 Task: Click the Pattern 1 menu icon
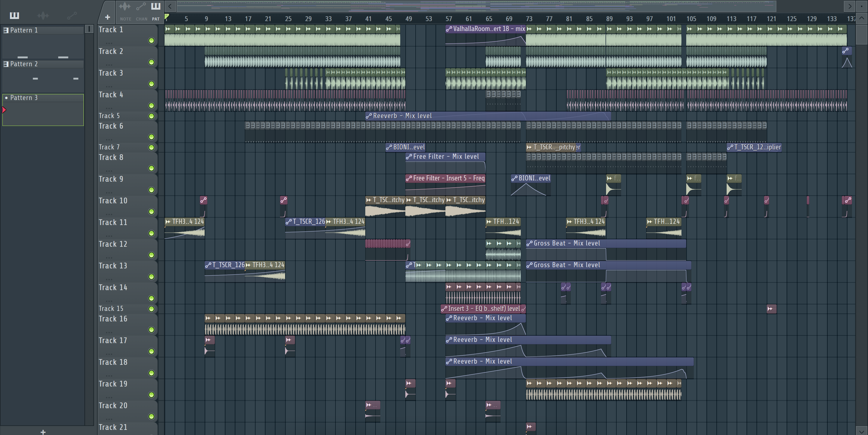pos(6,30)
